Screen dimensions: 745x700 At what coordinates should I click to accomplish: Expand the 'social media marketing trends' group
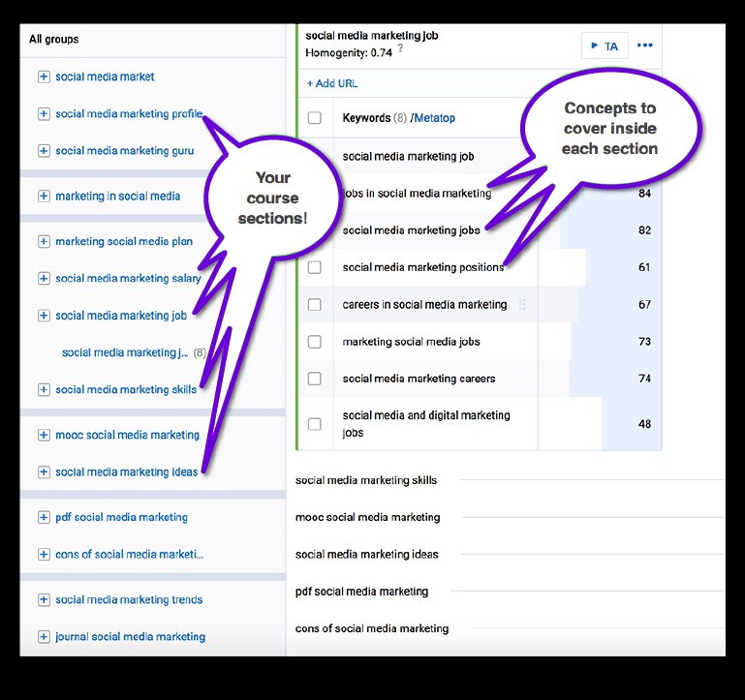[44, 599]
